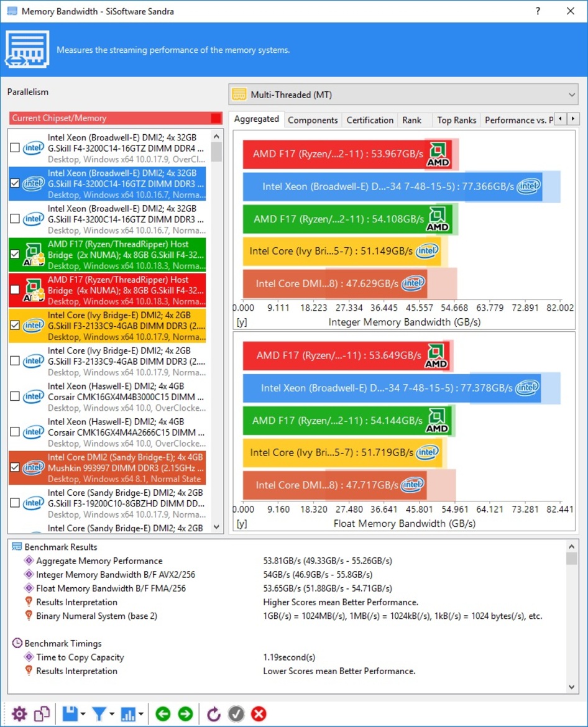Click chipset list scroll-down arrow
This screenshot has width=588, height=727.
click(x=216, y=527)
